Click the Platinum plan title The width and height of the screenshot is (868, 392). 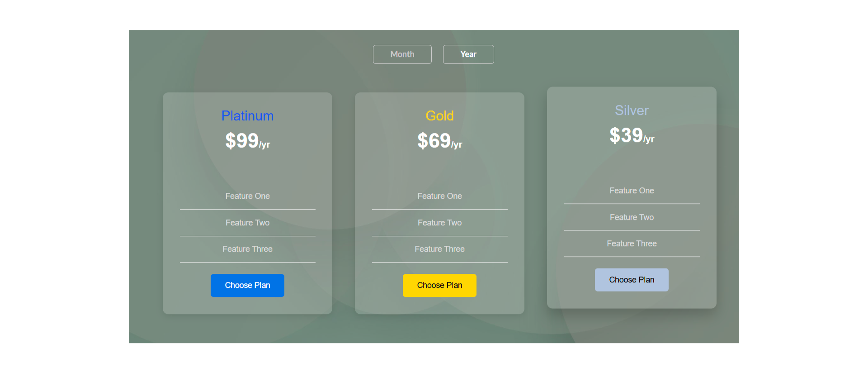(x=247, y=116)
